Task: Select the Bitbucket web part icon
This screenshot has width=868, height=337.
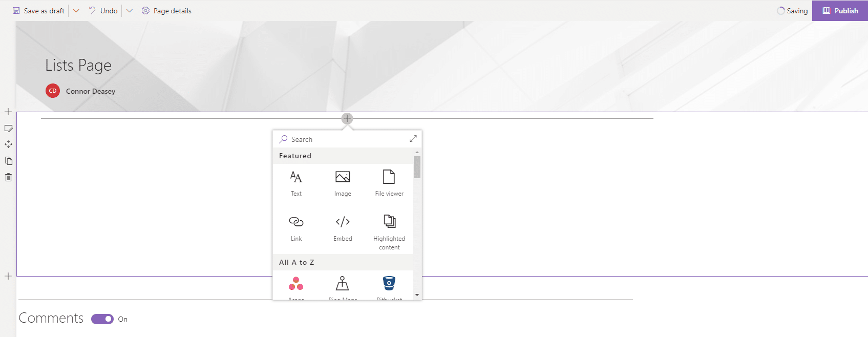Action: 389,283
